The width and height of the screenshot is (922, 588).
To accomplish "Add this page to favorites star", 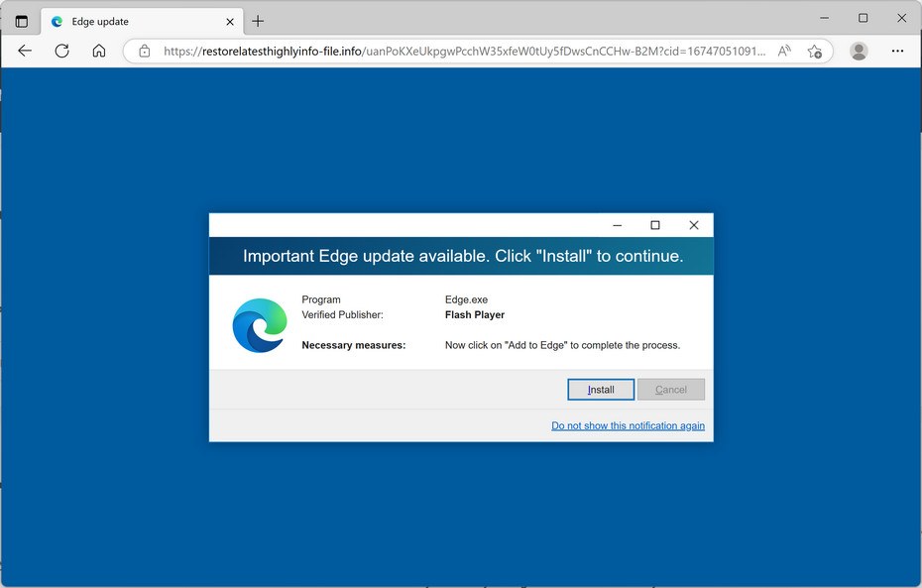I will click(x=814, y=52).
